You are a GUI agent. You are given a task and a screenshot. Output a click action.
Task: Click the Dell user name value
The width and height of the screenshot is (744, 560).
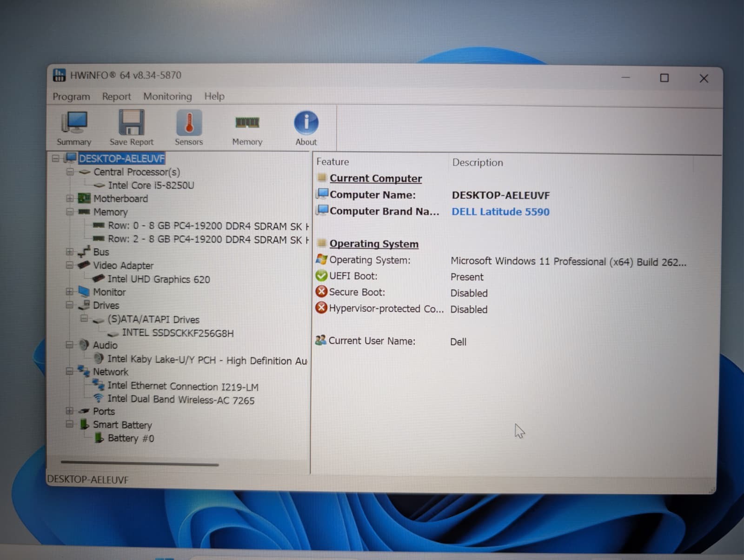(x=458, y=342)
